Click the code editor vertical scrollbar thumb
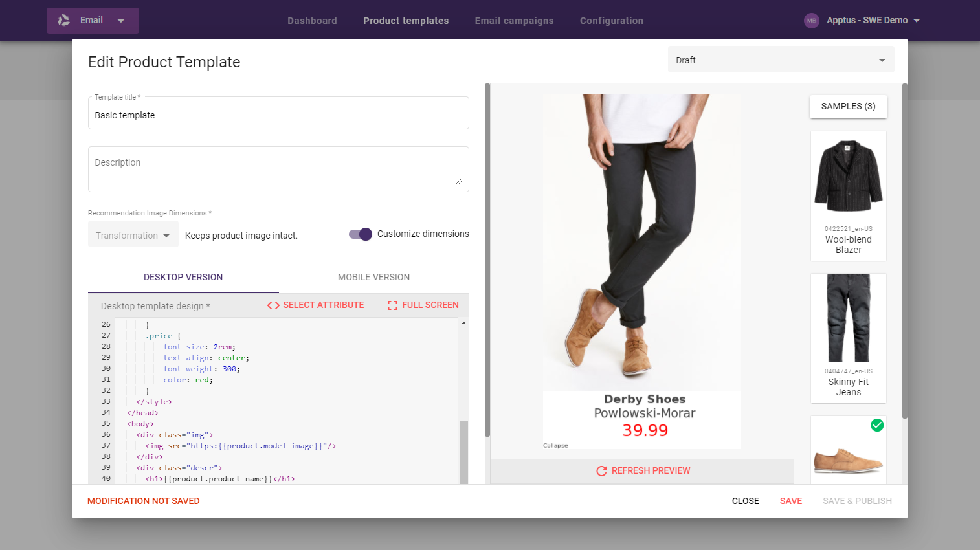The image size is (980, 550). point(463,452)
